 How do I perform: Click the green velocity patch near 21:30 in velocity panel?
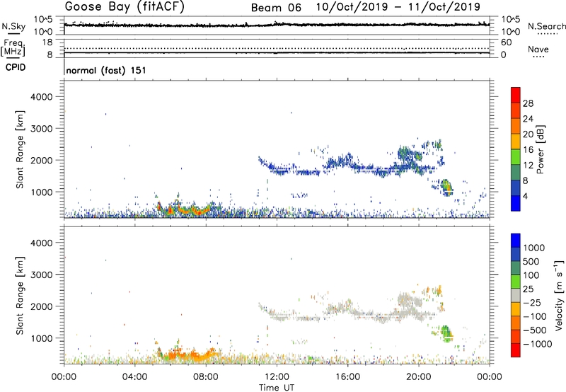point(446,333)
